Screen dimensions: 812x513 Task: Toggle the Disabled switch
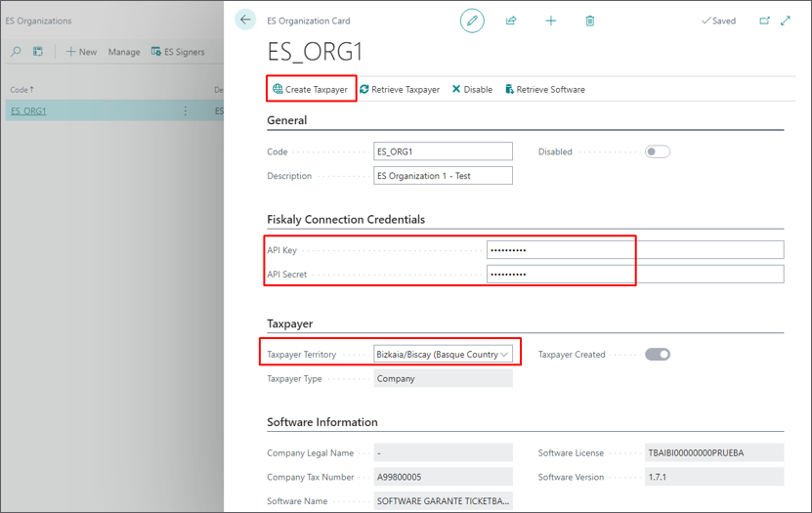click(x=658, y=151)
